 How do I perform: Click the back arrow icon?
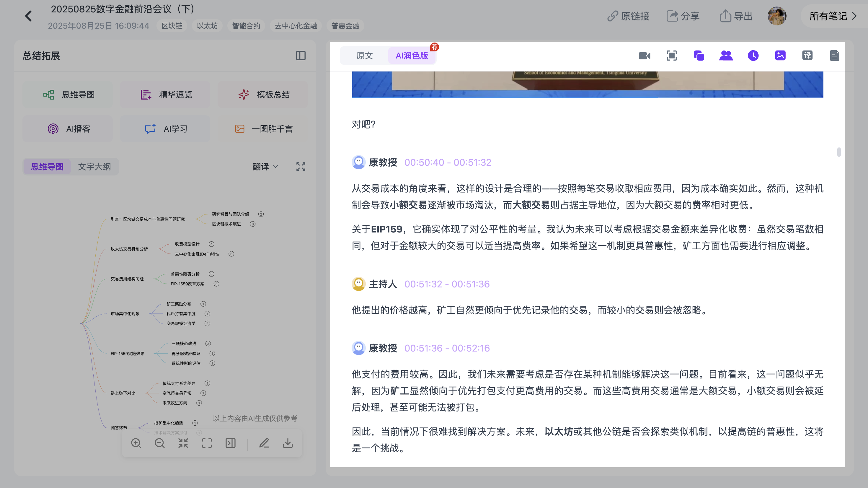tap(29, 16)
